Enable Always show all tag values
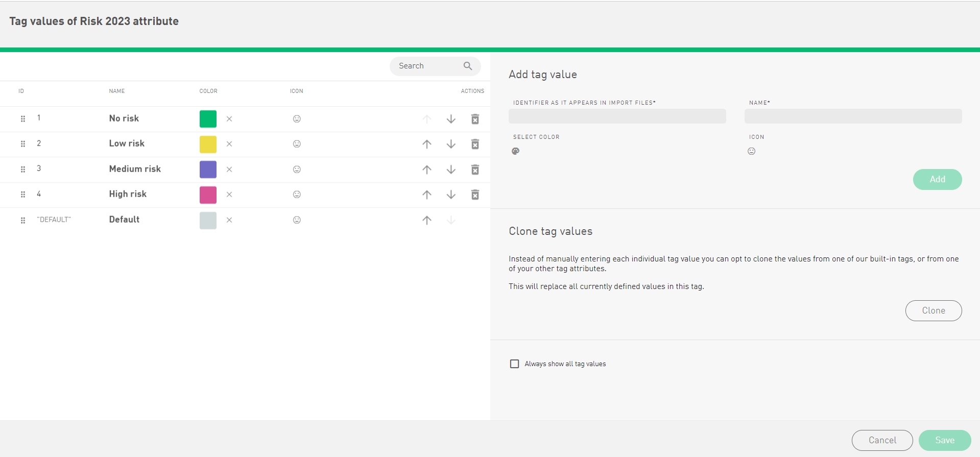 click(514, 364)
